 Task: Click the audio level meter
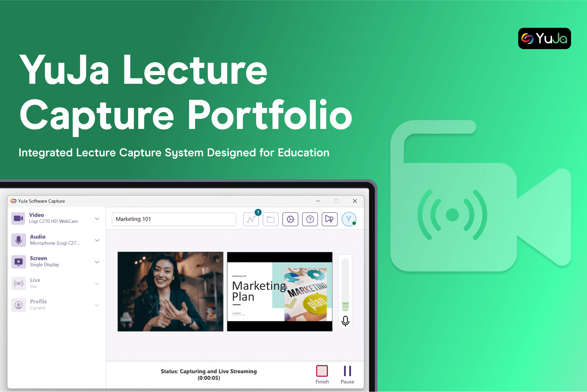tap(345, 285)
